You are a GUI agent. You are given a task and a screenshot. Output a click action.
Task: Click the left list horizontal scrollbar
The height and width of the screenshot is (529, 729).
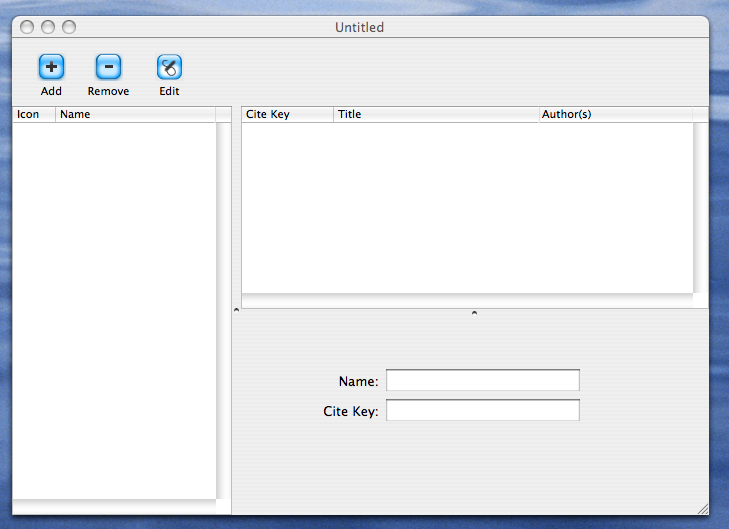coord(114,507)
